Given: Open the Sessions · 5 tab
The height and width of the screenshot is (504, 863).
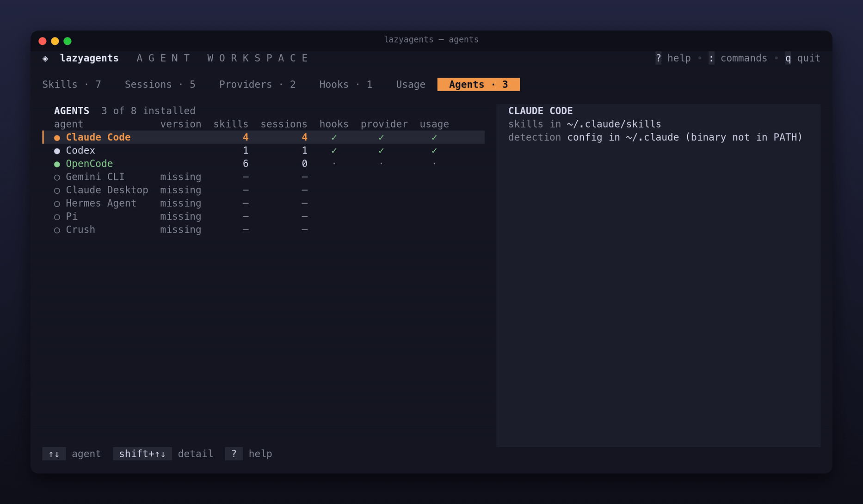Looking at the screenshot, I should pyautogui.click(x=160, y=85).
